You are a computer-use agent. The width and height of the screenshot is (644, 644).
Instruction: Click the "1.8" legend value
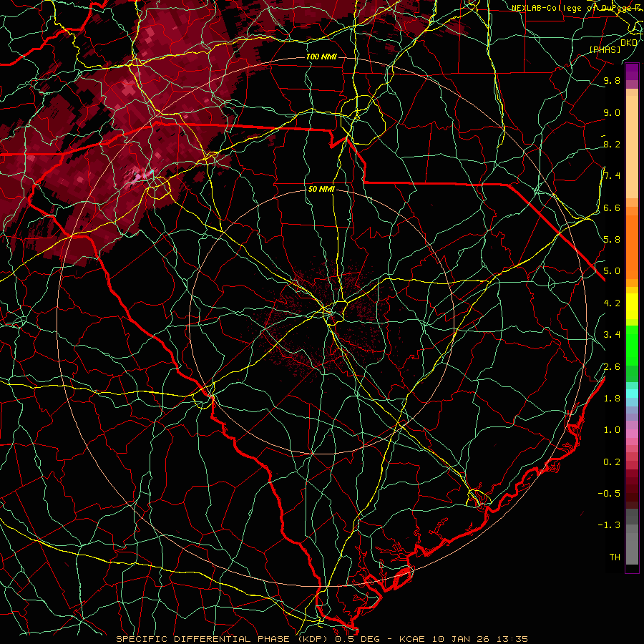(612, 399)
